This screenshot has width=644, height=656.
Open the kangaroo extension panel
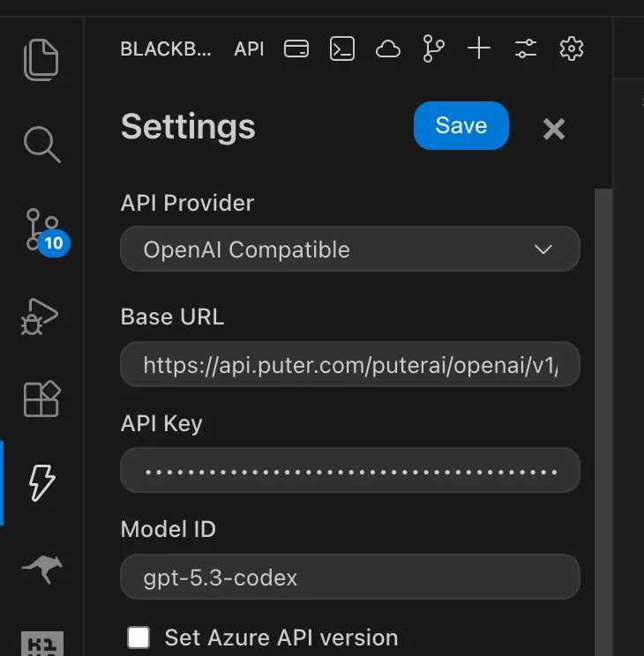coord(42,569)
